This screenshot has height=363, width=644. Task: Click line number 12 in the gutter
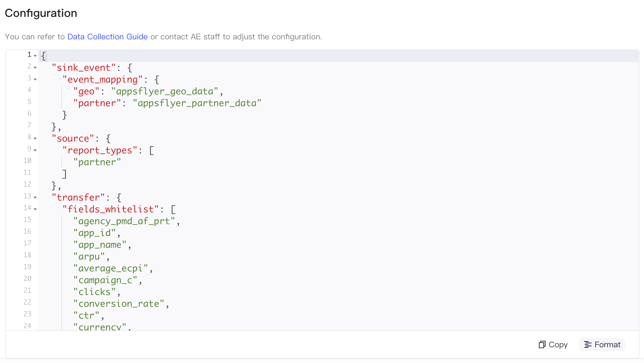click(x=27, y=184)
